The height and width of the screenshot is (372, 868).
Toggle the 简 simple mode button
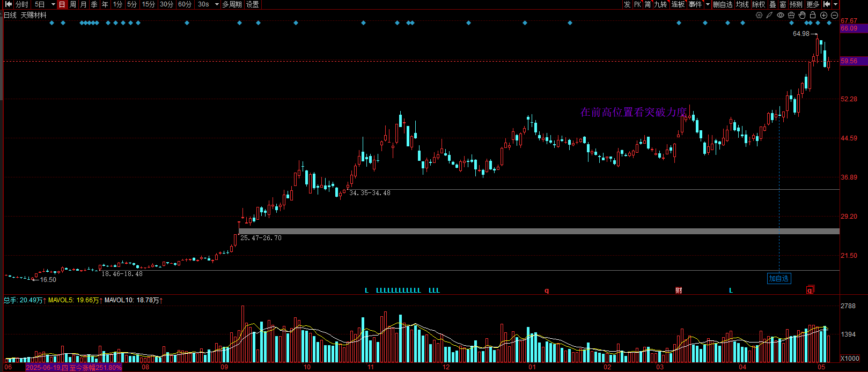pos(648,4)
